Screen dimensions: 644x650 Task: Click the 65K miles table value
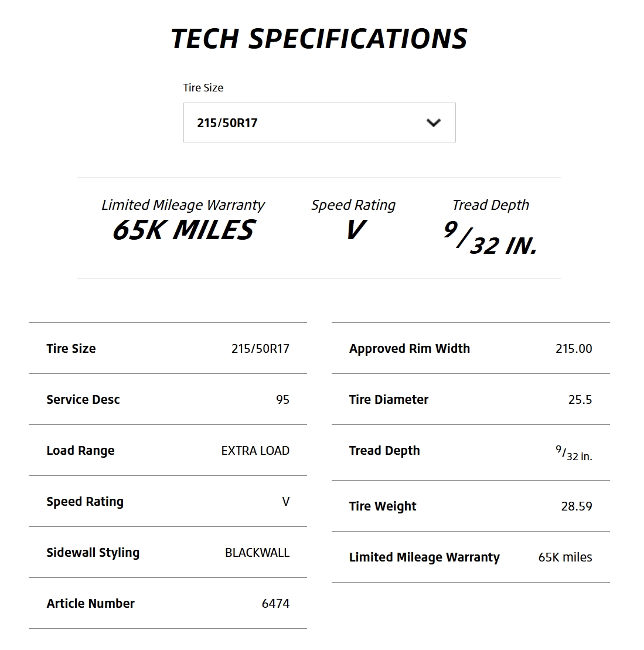(x=565, y=557)
